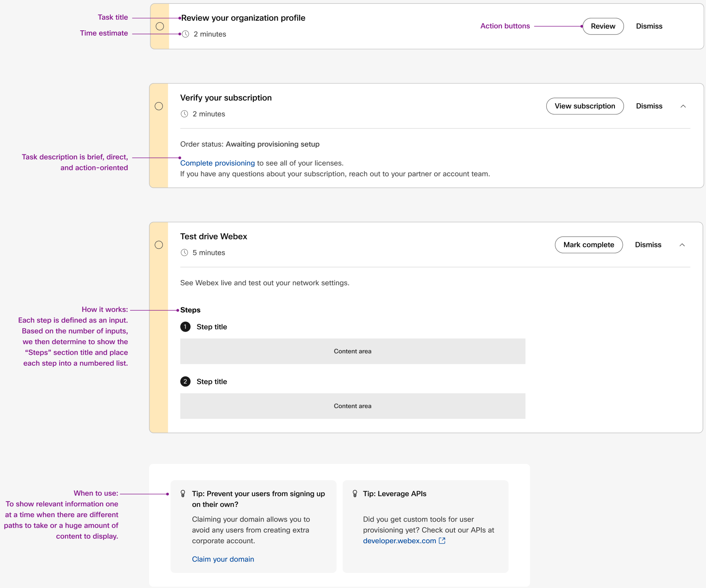Toggle the 'Verify your subscription' task circle
This screenshot has width=706, height=588.
pos(159,106)
